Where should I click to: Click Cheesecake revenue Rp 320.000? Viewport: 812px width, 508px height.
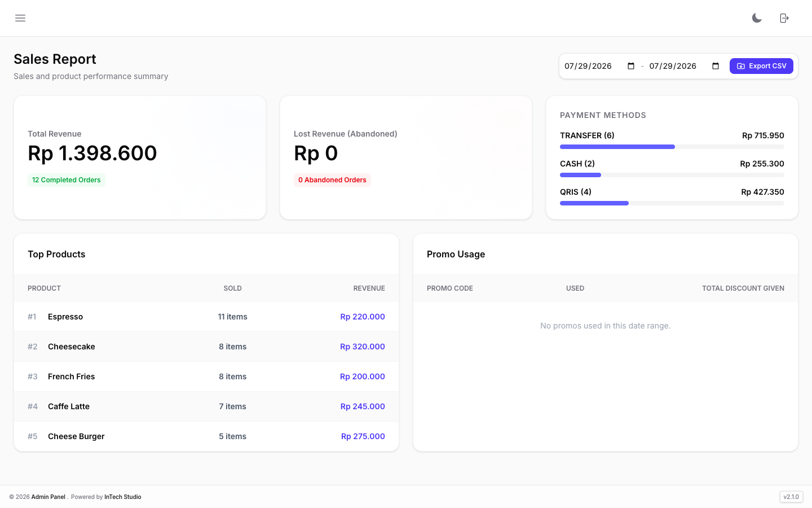point(363,347)
